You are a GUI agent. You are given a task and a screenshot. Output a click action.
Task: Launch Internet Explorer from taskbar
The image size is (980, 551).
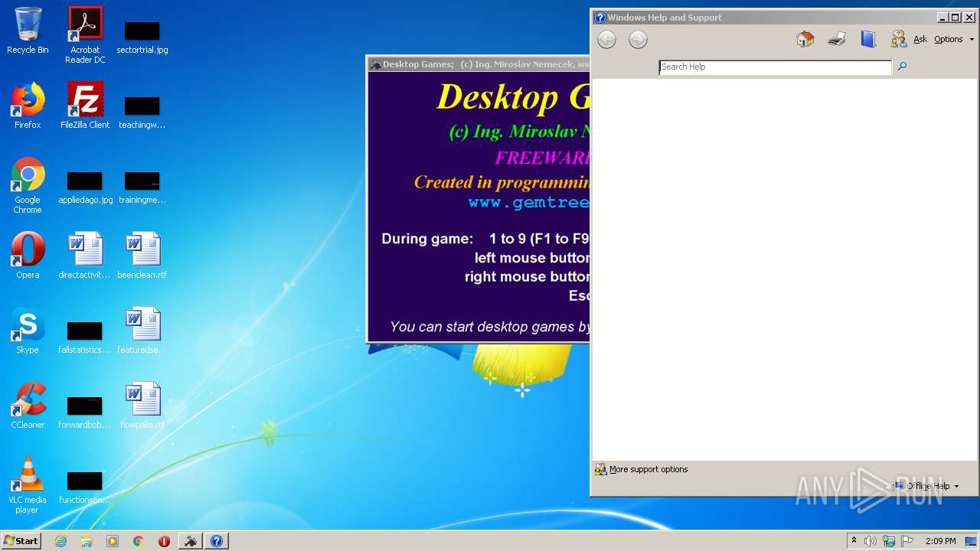click(61, 541)
